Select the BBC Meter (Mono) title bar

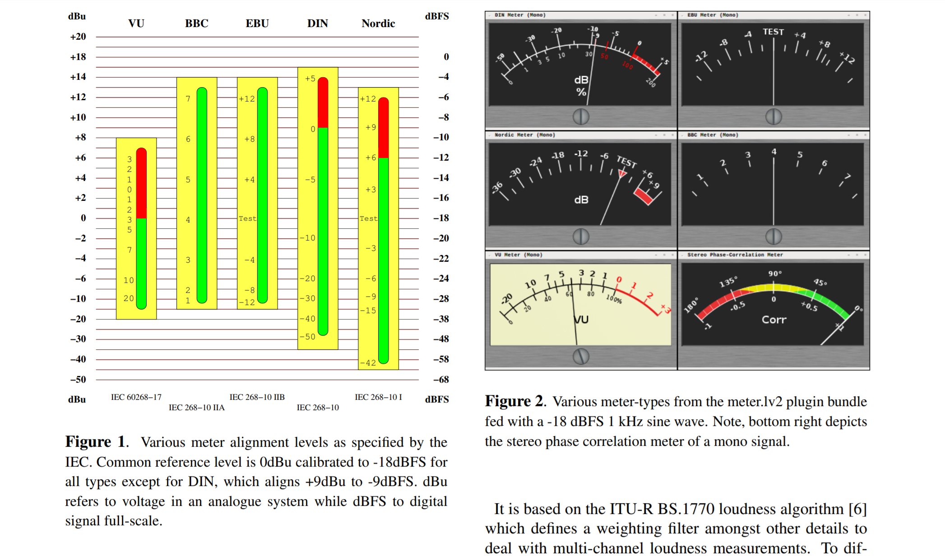[x=774, y=134]
